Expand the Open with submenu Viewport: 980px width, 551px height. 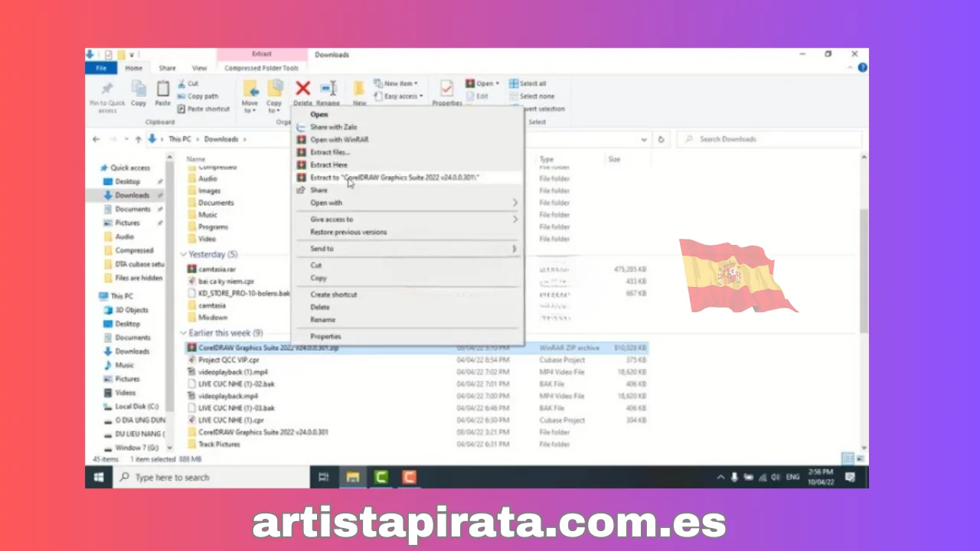(x=407, y=203)
